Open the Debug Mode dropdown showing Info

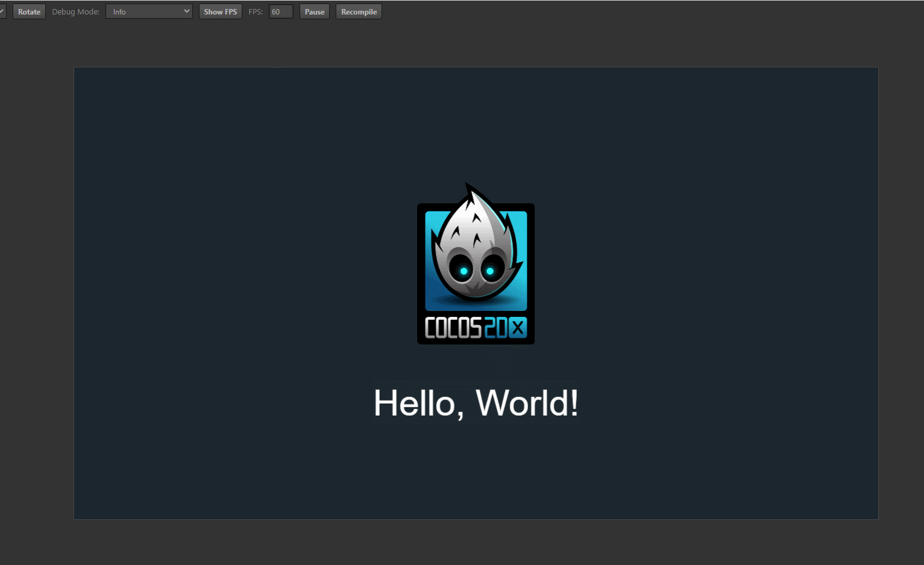click(x=149, y=11)
